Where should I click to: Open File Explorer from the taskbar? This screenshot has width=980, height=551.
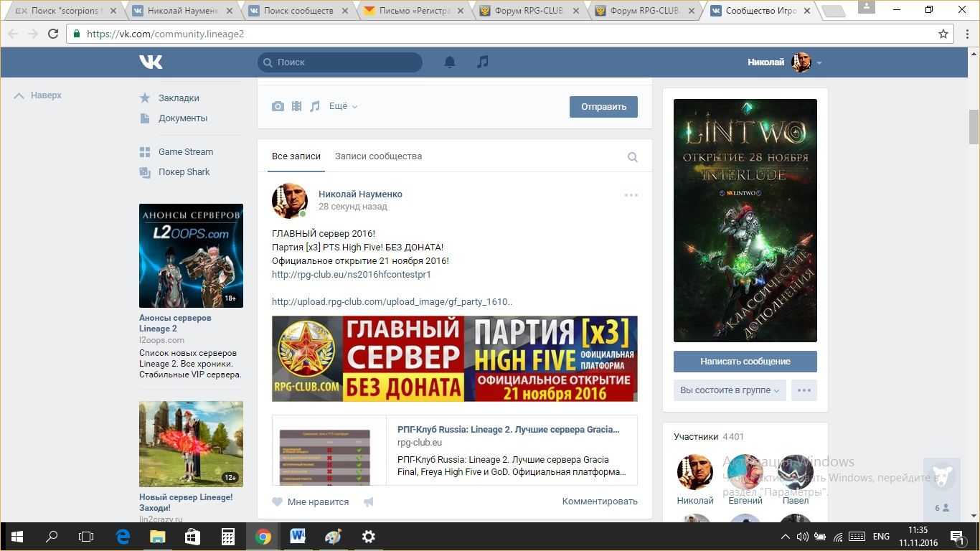click(x=157, y=537)
